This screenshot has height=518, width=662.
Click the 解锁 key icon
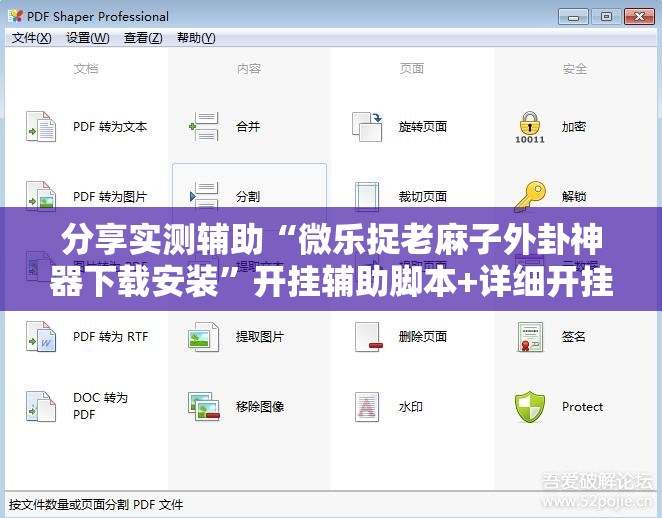point(529,196)
